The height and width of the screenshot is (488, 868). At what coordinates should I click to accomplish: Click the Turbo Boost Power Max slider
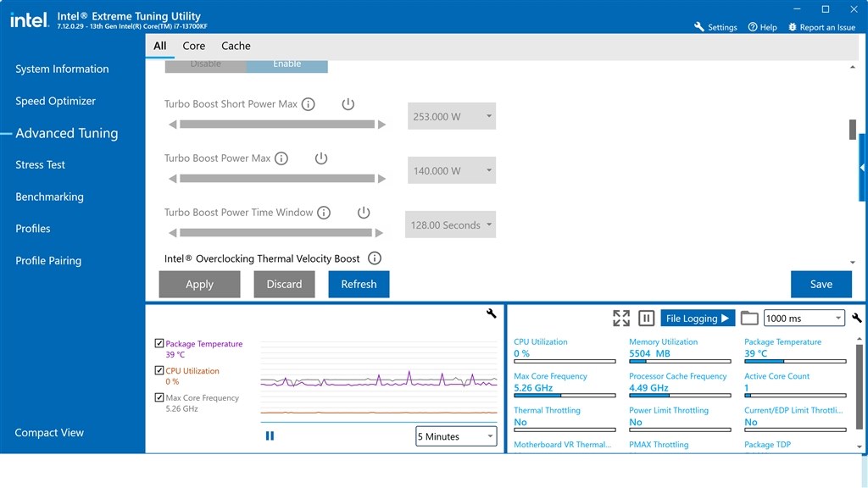point(277,179)
